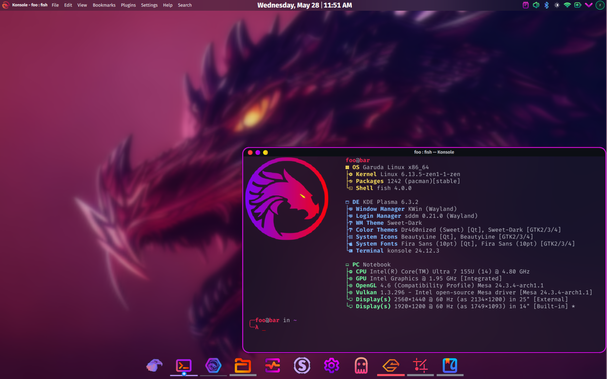
Task: Open the green volume tray icon
Action: 536,5
